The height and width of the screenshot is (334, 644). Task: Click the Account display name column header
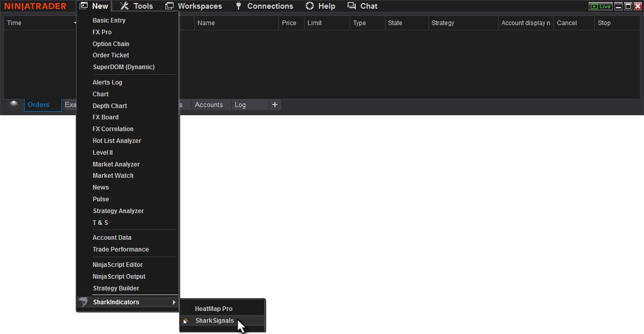526,23
